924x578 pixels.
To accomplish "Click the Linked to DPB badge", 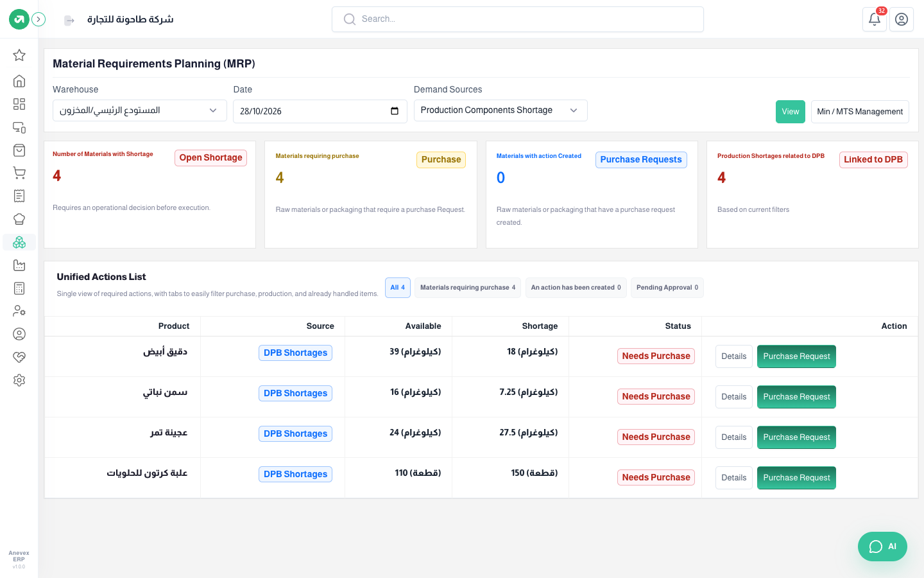I will [873, 160].
